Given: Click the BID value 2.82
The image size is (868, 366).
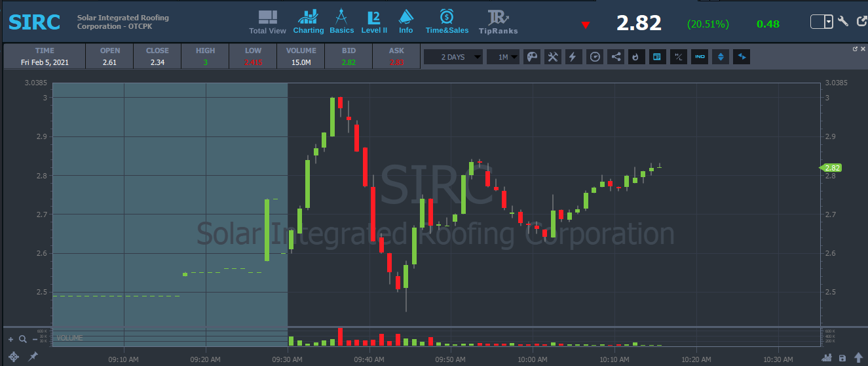Looking at the screenshot, I should (x=349, y=62).
